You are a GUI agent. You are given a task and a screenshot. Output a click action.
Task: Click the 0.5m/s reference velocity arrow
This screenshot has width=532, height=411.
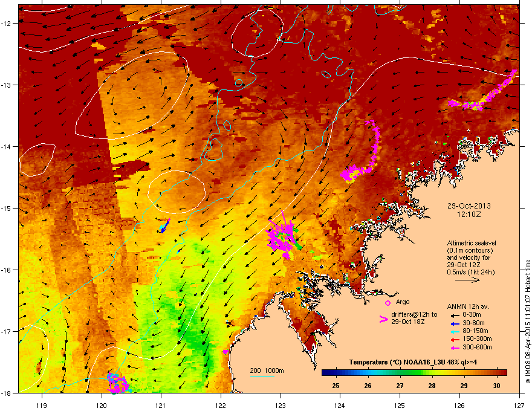[467, 280]
